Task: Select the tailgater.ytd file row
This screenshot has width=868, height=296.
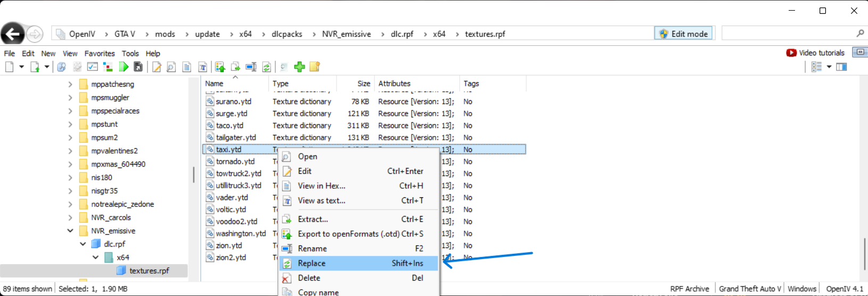Action: pyautogui.click(x=364, y=138)
